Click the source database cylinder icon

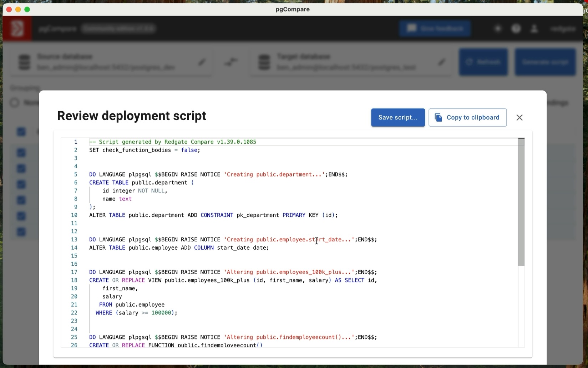click(24, 62)
